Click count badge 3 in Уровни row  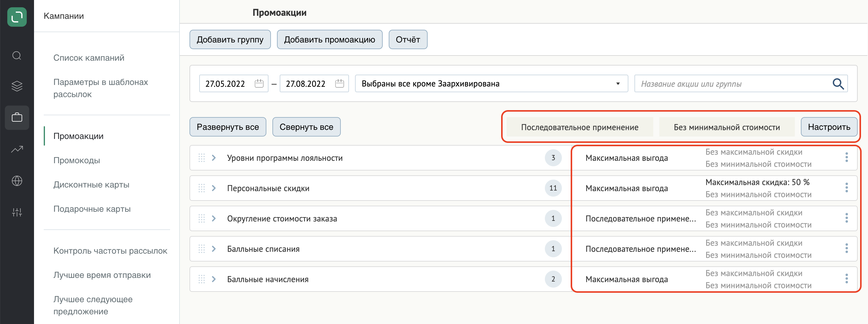(553, 158)
